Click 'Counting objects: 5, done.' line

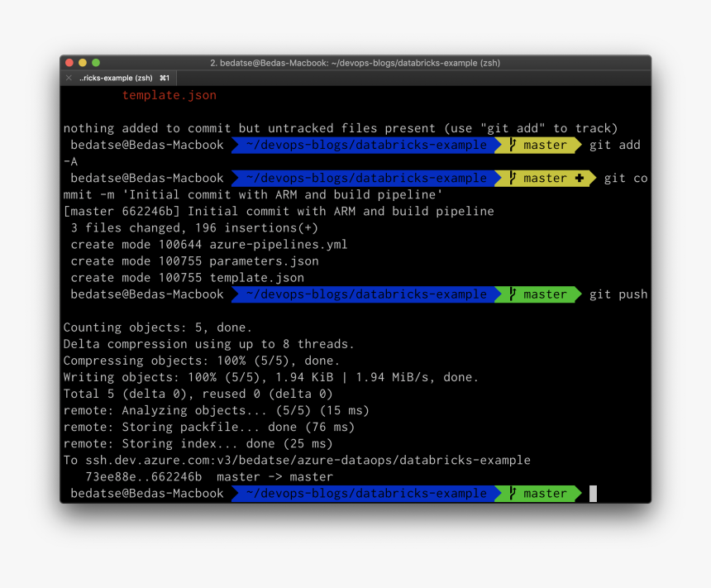157,327
